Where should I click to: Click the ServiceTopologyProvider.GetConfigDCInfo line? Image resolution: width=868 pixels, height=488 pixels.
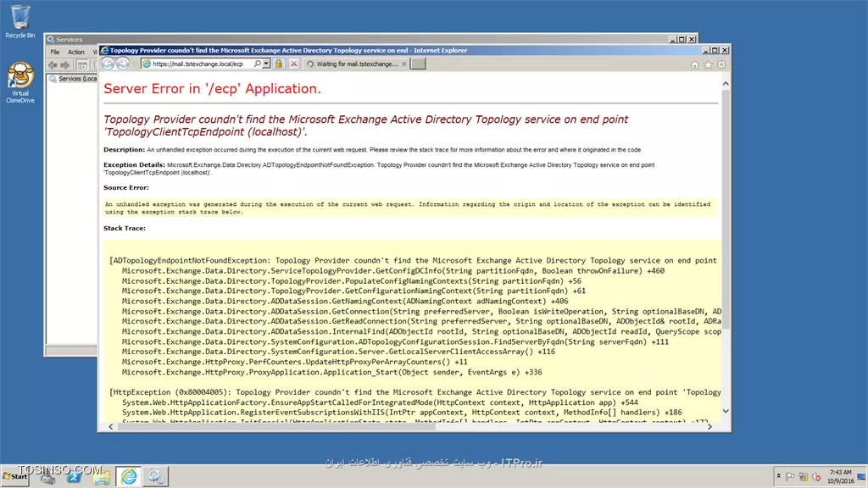point(393,270)
